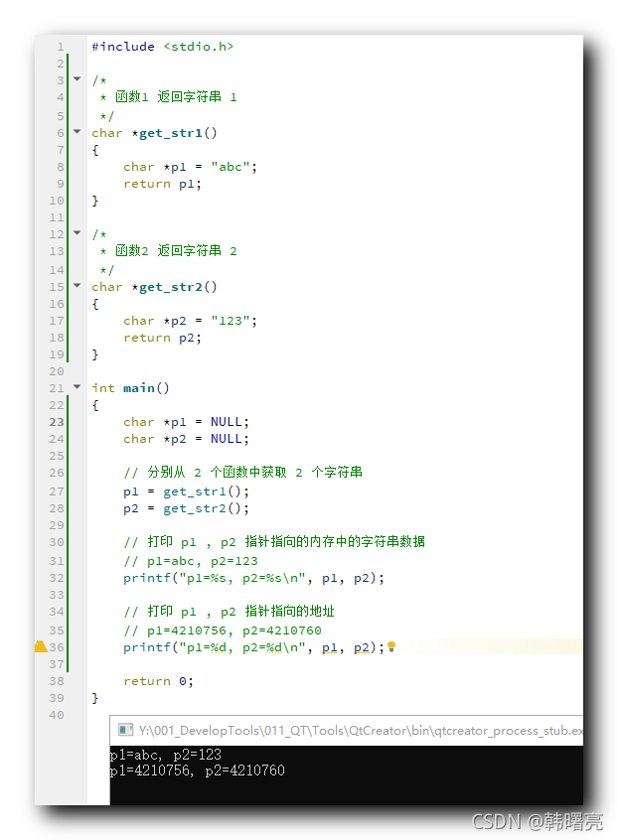This screenshot has height=840, width=618.
Task: Click the '#include <stdio.h>' line
Action: pos(162,47)
